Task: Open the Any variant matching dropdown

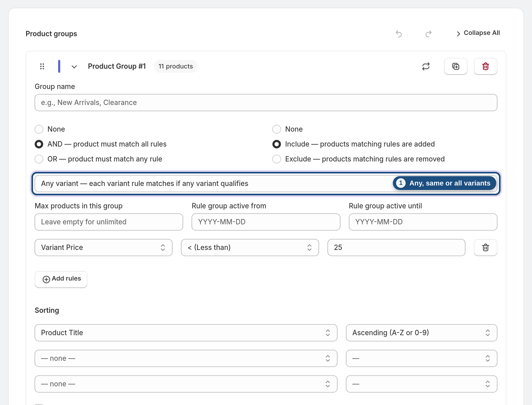Action: (266, 184)
